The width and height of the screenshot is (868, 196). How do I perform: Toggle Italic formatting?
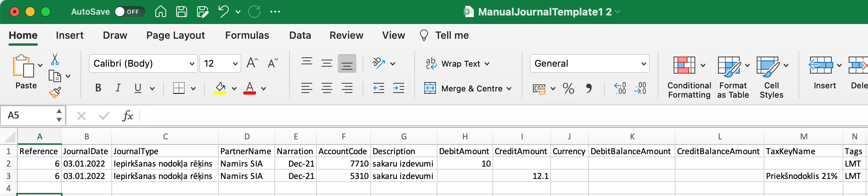(x=118, y=88)
